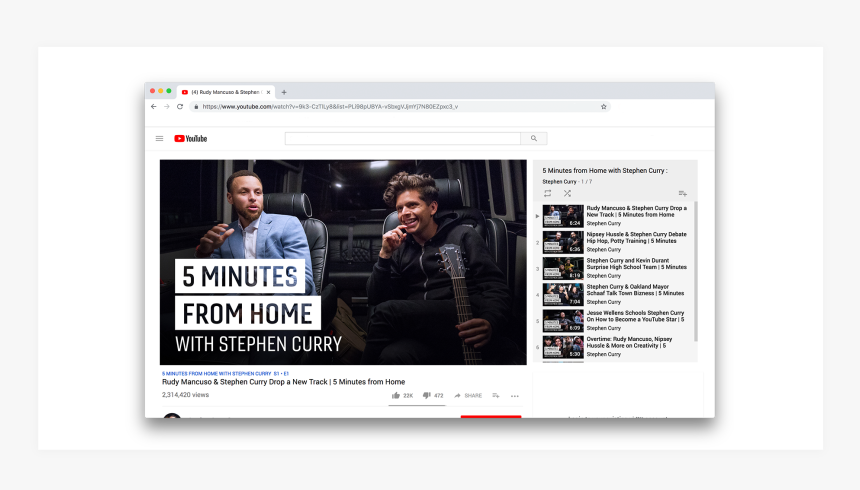Image resolution: width=860 pixels, height=490 pixels.
Task: Play Jesse Wellens Schools Stephen Curry video
Action: (635, 316)
